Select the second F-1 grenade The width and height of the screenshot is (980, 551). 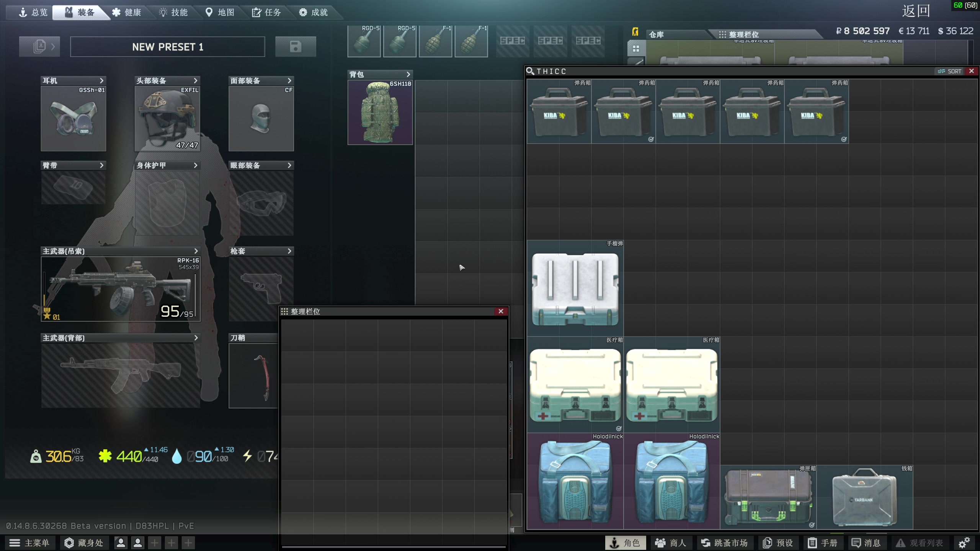[471, 41]
